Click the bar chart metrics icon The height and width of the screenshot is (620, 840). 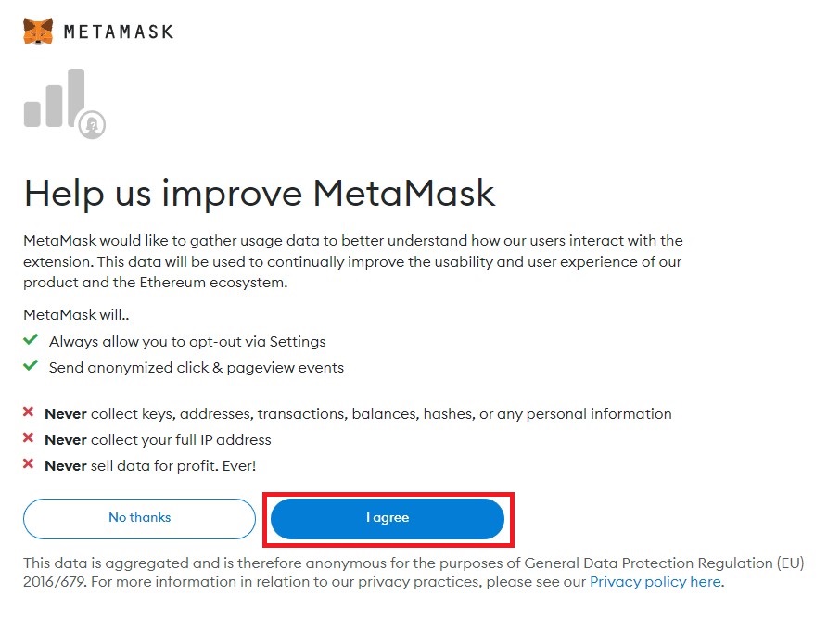[x=55, y=99]
